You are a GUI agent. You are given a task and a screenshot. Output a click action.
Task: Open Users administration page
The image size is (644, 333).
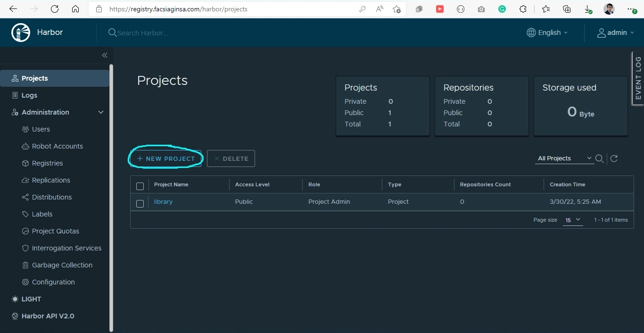coord(41,129)
